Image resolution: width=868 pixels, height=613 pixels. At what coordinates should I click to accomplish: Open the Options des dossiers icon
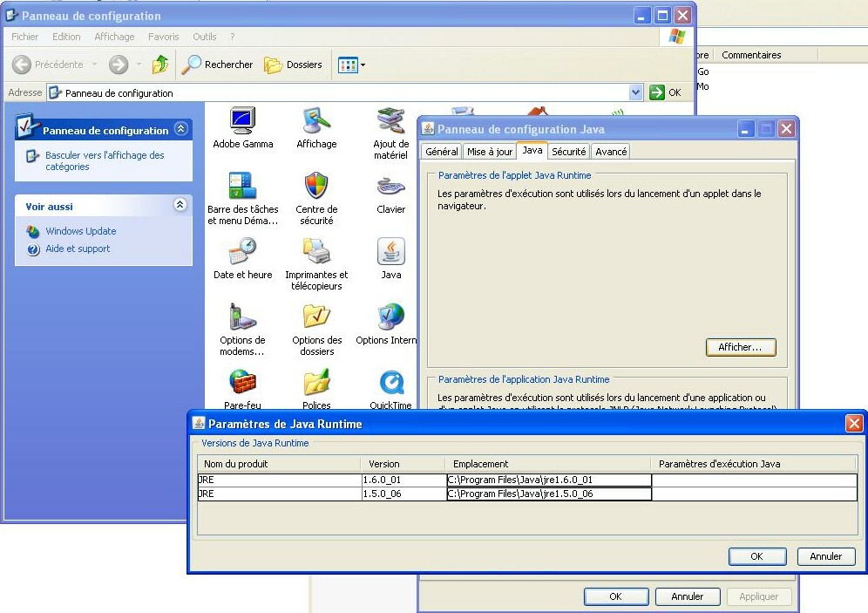click(316, 317)
